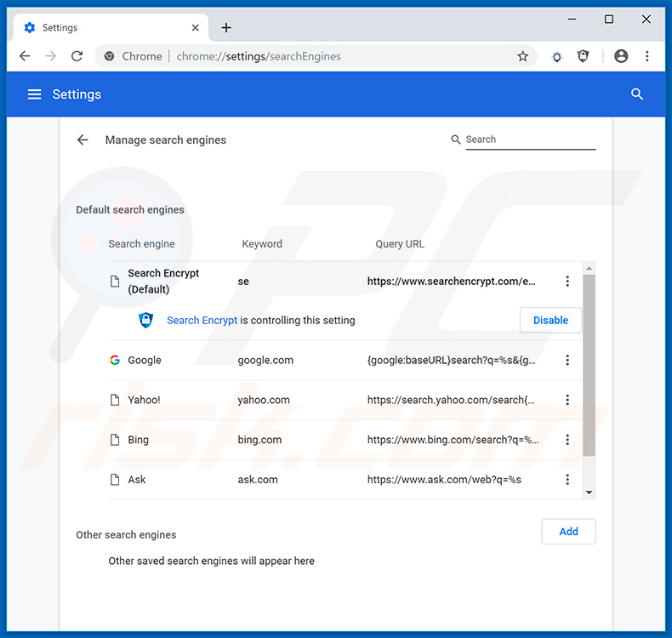Open the Settings hamburger menu
Viewport: 672px width, 638px height.
coord(35,94)
